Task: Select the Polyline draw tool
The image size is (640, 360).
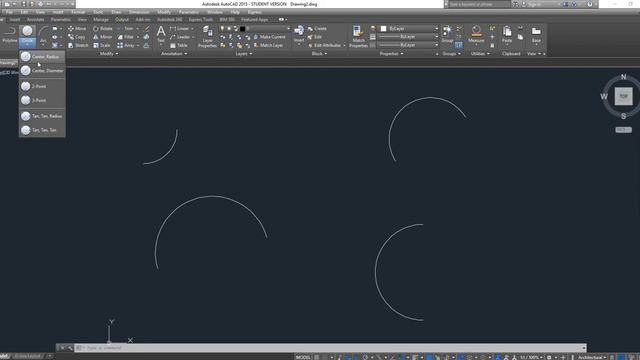Action: point(9,35)
